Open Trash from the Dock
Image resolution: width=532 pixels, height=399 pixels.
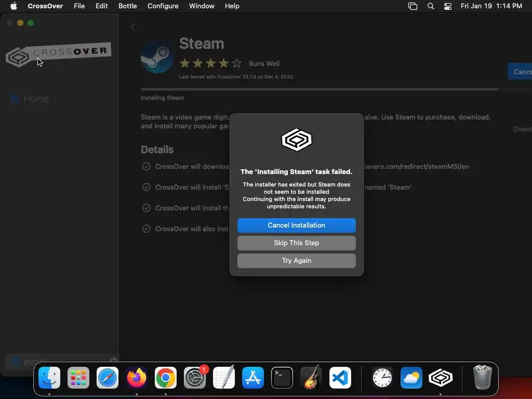point(482,377)
